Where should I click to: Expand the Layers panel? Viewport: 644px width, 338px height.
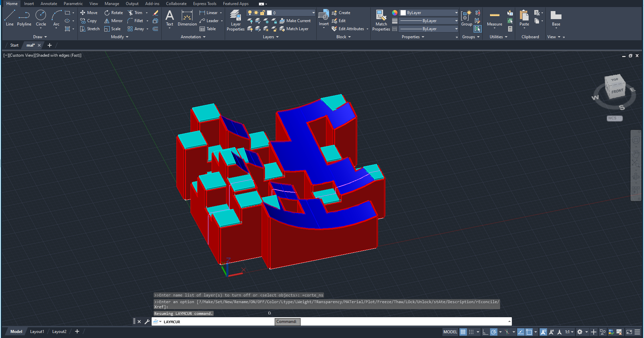pyautogui.click(x=271, y=37)
